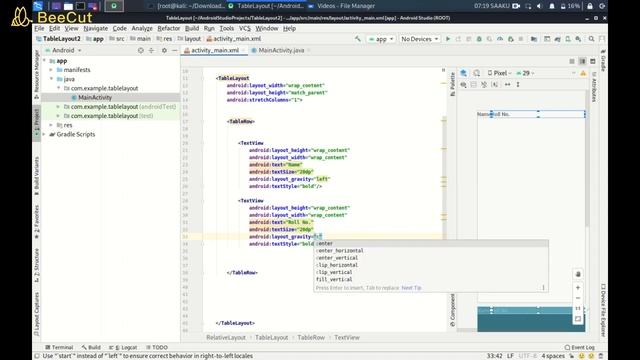640x360 pixels.
Task: Switch to the MainActivity.java tab
Action: pyautogui.click(x=281, y=50)
